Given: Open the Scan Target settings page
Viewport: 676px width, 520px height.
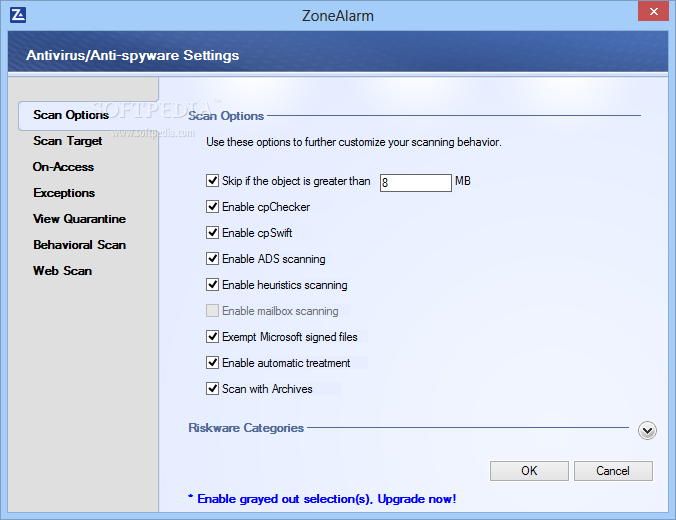Looking at the screenshot, I should point(68,141).
